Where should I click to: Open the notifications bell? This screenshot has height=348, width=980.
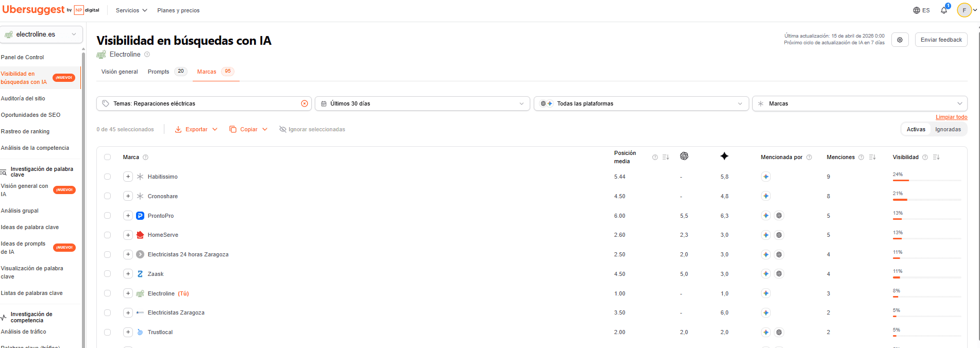tap(943, 10)
